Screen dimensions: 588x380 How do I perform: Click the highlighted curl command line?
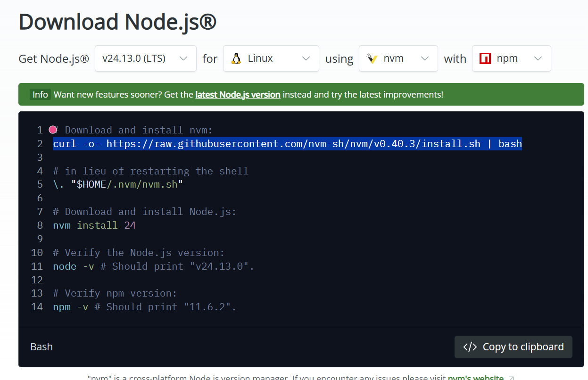coord(287,143)
